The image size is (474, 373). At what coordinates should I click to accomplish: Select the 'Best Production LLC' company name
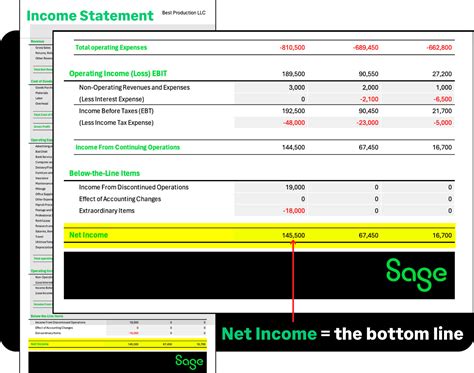pos(184,13)
